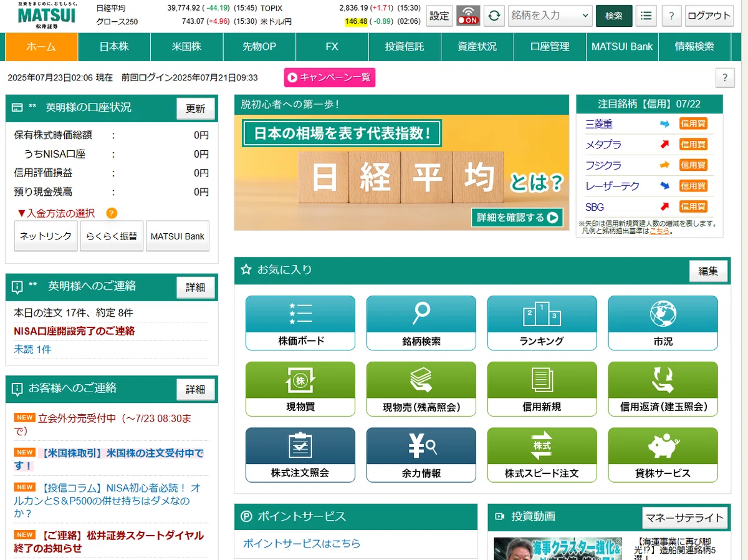Open the 銘柄検索 magnifier tile
Viewport: 748px width, 560px height.
click(421, 322)
